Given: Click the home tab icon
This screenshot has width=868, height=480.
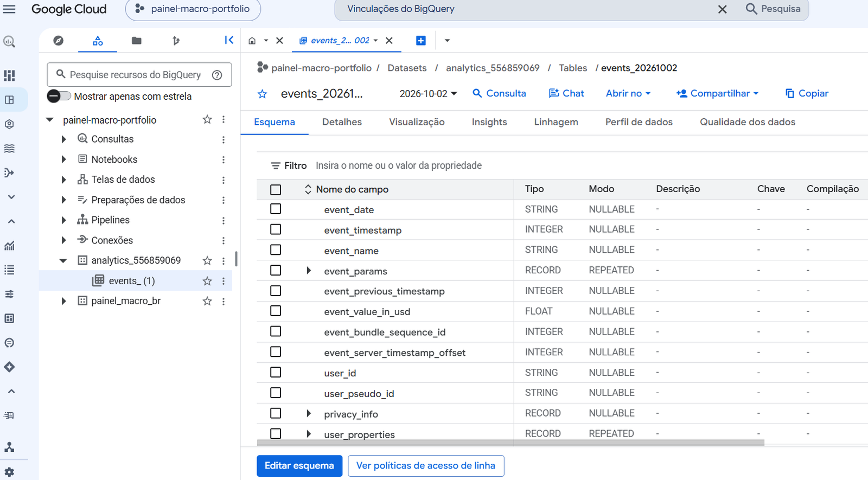Looking at the screenshot, I should point(252,41).
